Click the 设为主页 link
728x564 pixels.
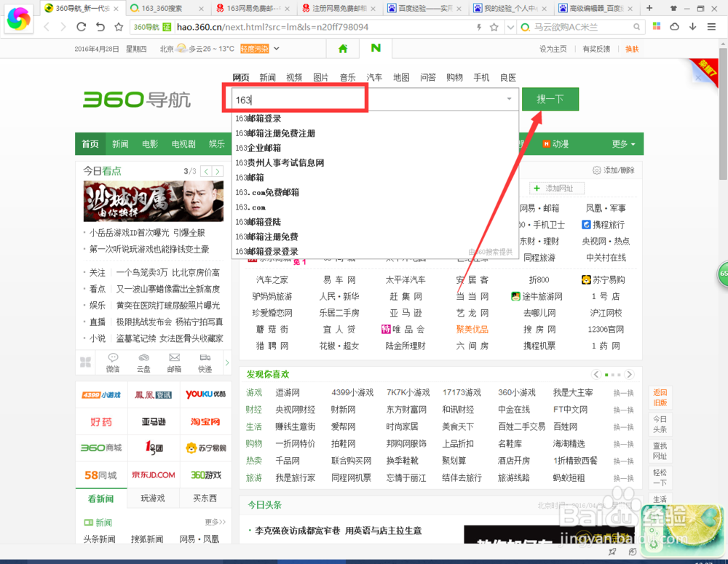tap(553, 49)
